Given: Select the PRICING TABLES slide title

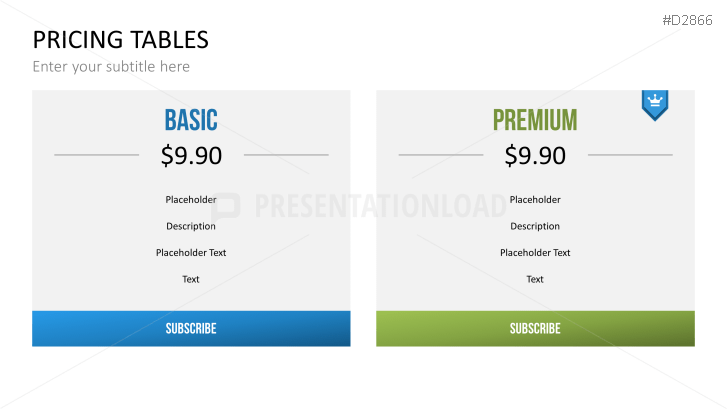Looking at the screenshot, I should coord(120,40).
